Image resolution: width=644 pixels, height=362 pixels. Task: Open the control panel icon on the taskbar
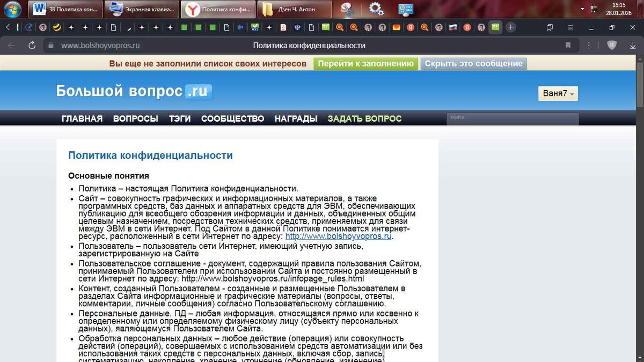(406, 9)
